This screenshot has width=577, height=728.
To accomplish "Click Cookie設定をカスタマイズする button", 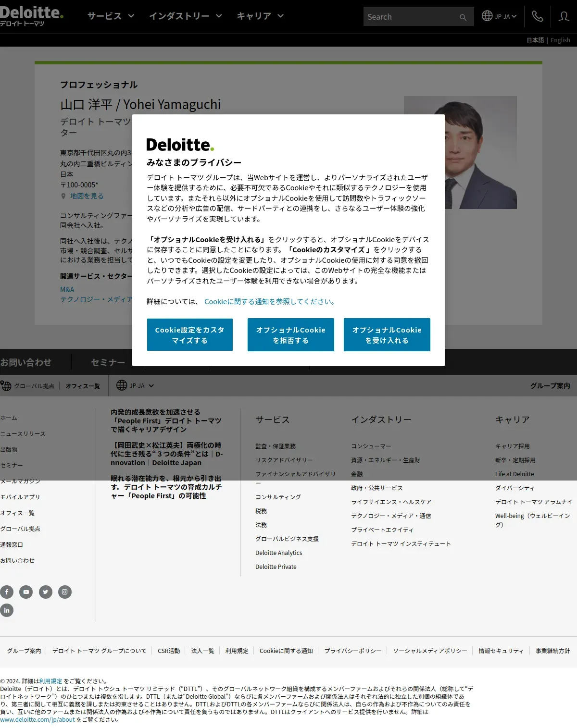I will [190, 334].
